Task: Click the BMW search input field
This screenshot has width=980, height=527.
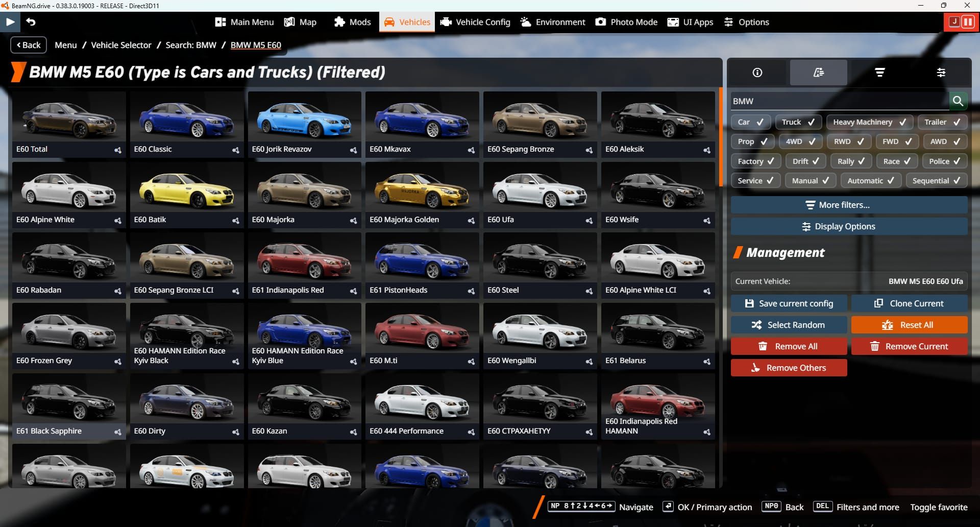Action: [837, 101]
